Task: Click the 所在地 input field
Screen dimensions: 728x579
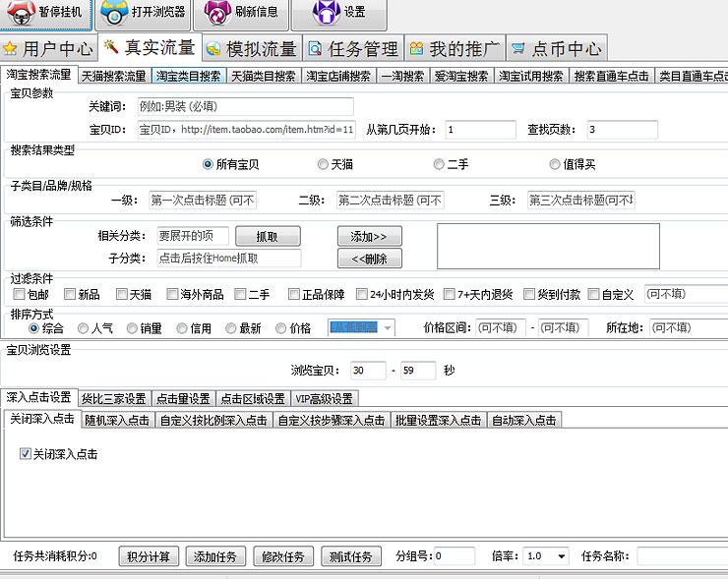Action: 689,328
